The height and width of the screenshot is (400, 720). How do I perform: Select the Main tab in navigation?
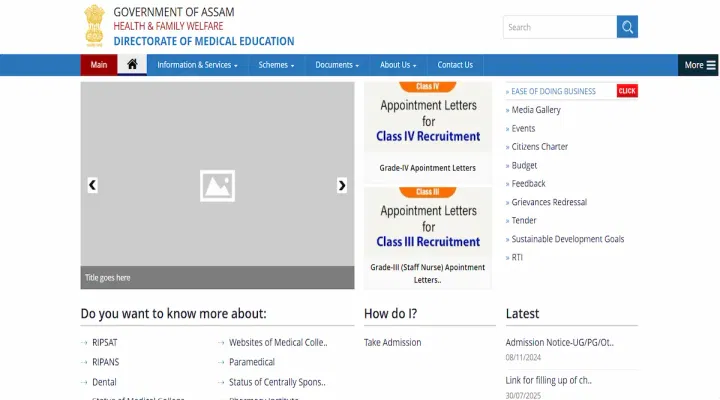tap(99, 65)
